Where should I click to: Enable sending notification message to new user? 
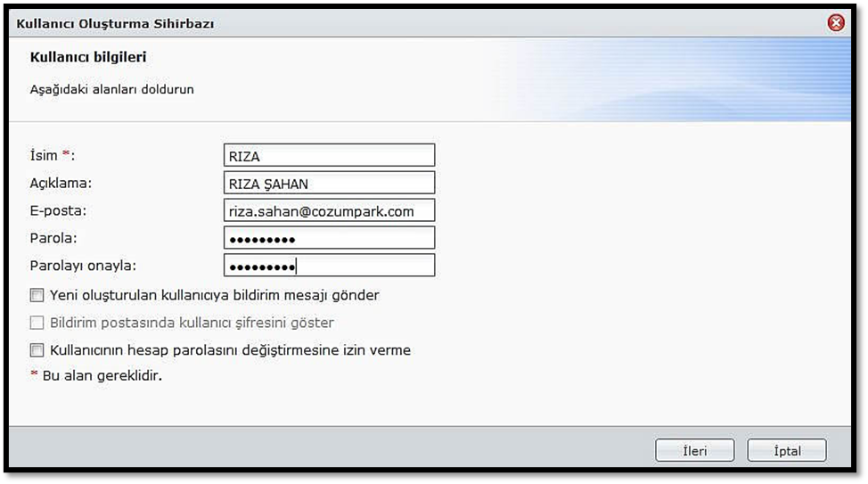click(37, 294)
